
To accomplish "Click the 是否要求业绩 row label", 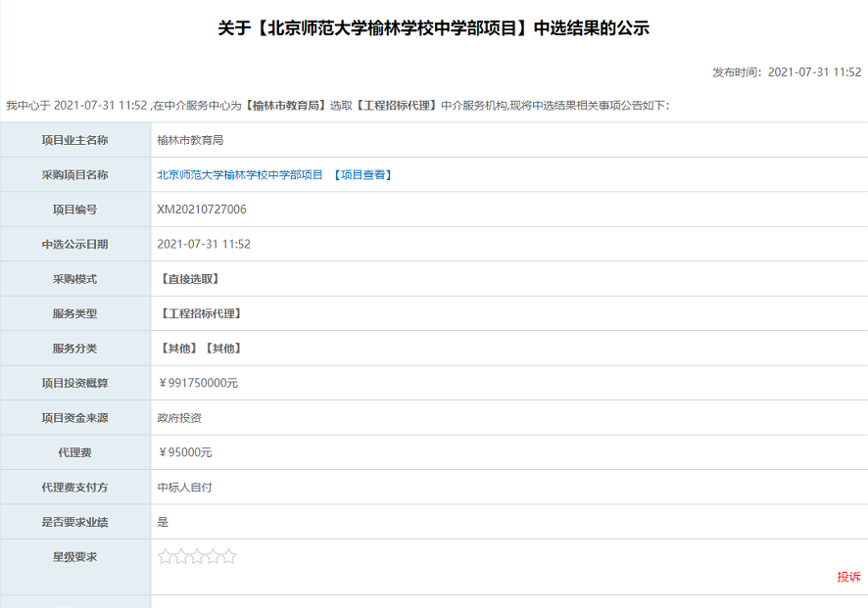I will pos(74,522).
